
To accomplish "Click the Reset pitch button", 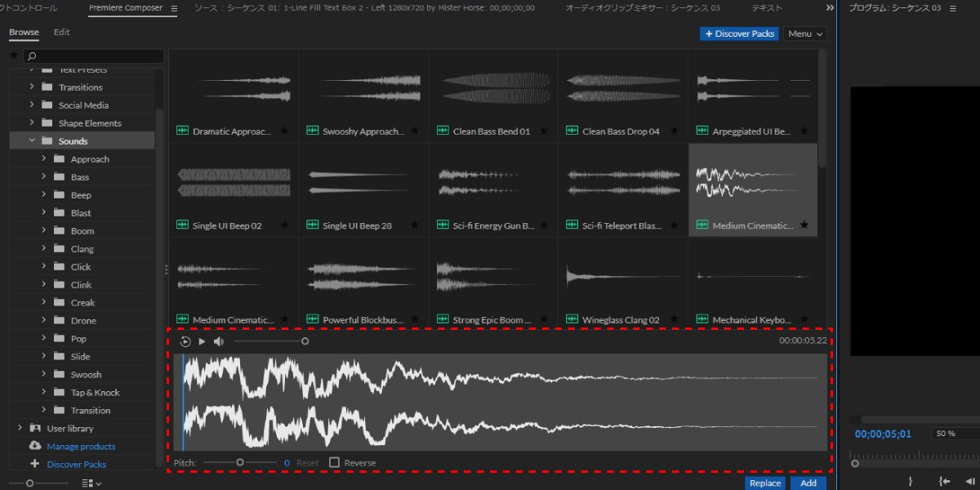I will (308, 463).
